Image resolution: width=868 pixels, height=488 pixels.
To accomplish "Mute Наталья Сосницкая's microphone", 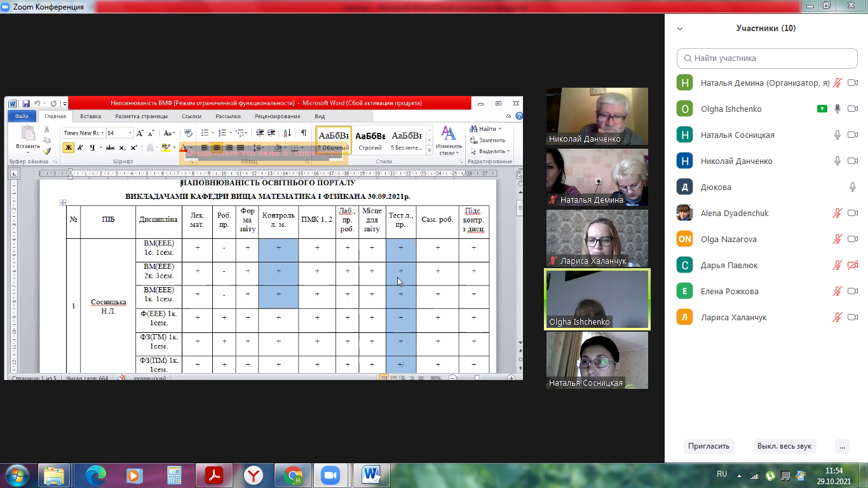I will coord(837,135).
